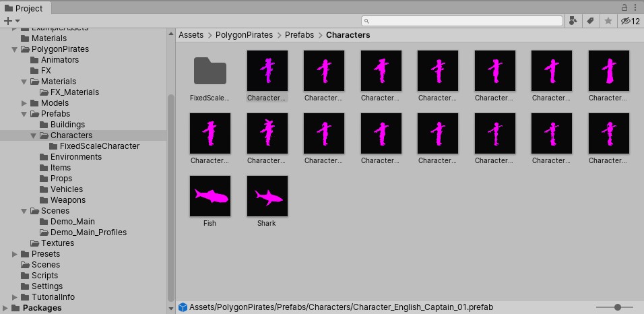
Task: Select the Props folder
Action: [x=61, y=179]
